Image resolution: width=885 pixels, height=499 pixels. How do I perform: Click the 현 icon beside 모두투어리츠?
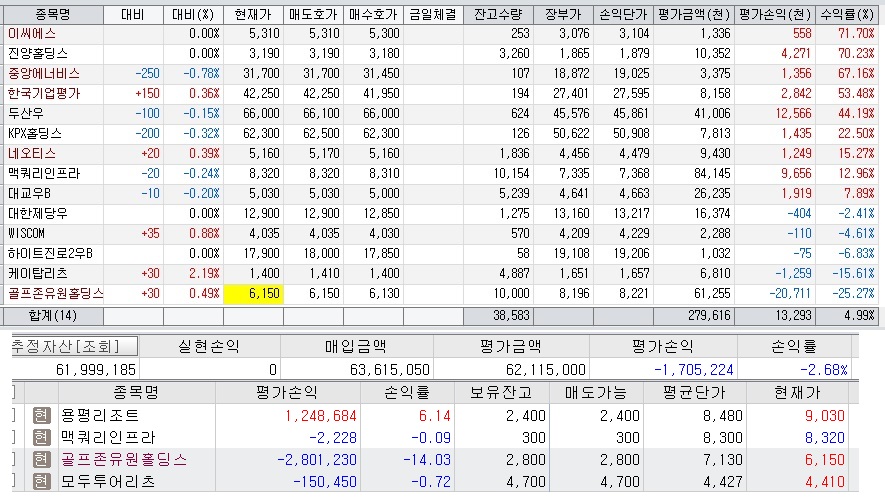41,482
